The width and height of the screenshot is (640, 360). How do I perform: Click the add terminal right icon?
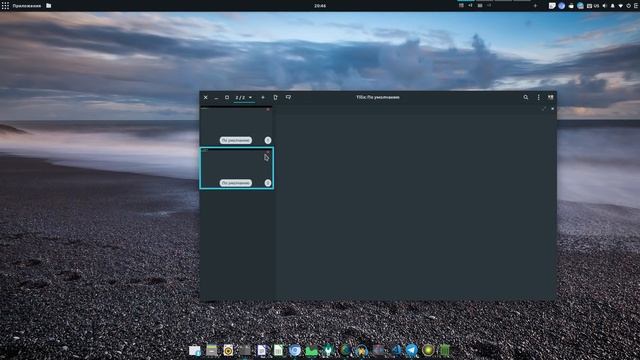click(276, 98)
